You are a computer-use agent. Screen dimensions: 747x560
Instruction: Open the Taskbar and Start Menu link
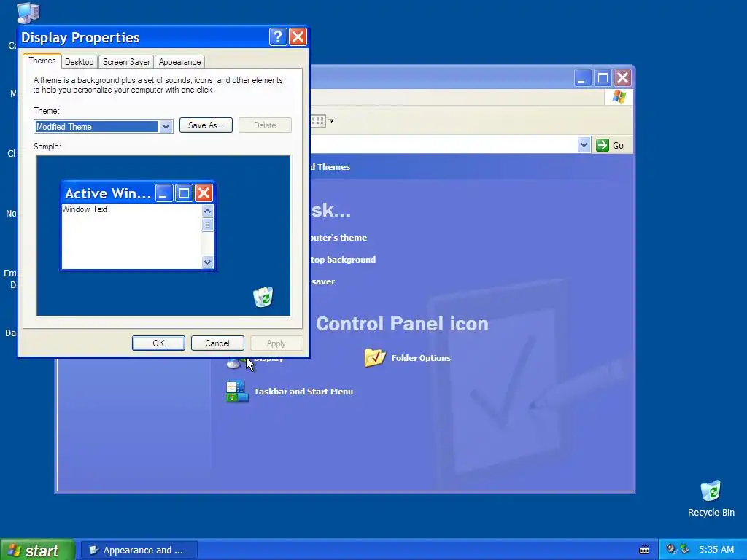(x=303, y=392)
